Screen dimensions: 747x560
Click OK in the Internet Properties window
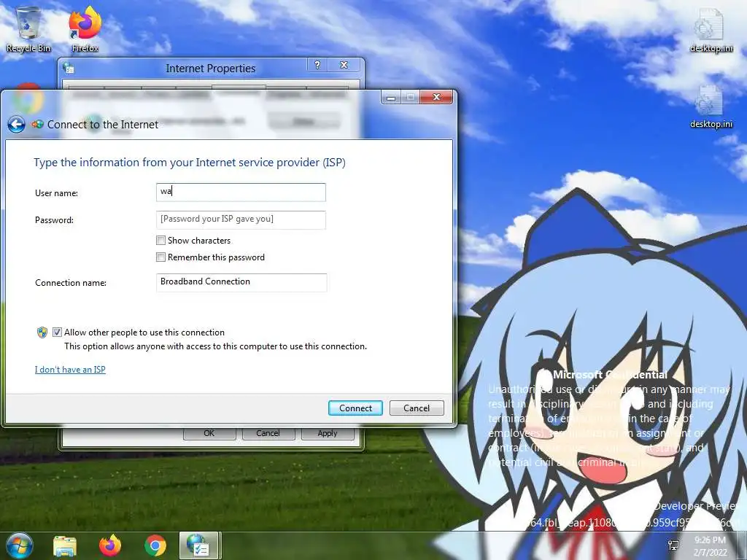coord(209,433)
